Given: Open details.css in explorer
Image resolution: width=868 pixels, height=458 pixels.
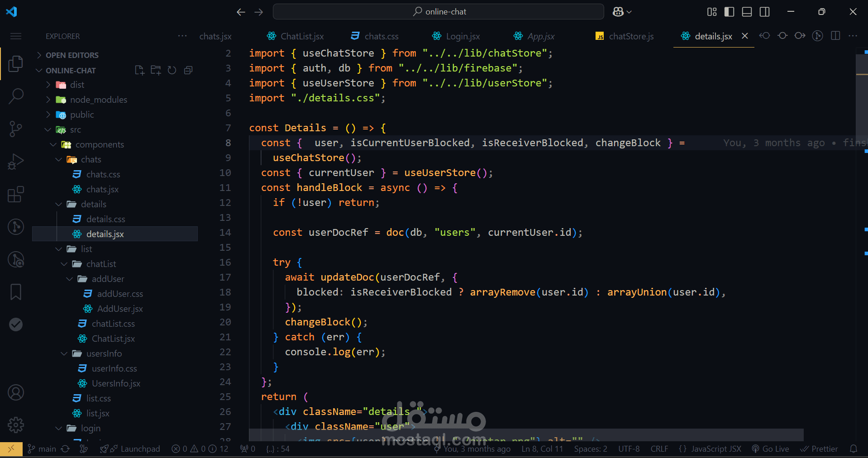Looking at the screenshot, I should 115,219.
